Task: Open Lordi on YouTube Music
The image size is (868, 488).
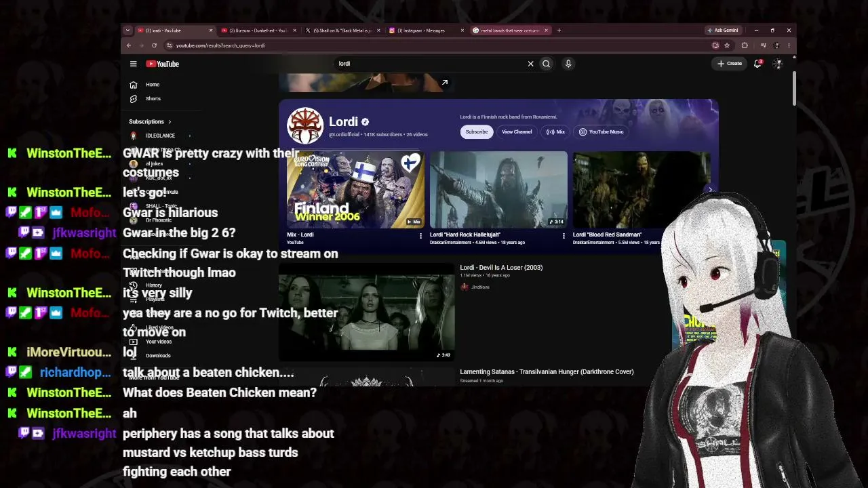Action: tap(601, 132)
